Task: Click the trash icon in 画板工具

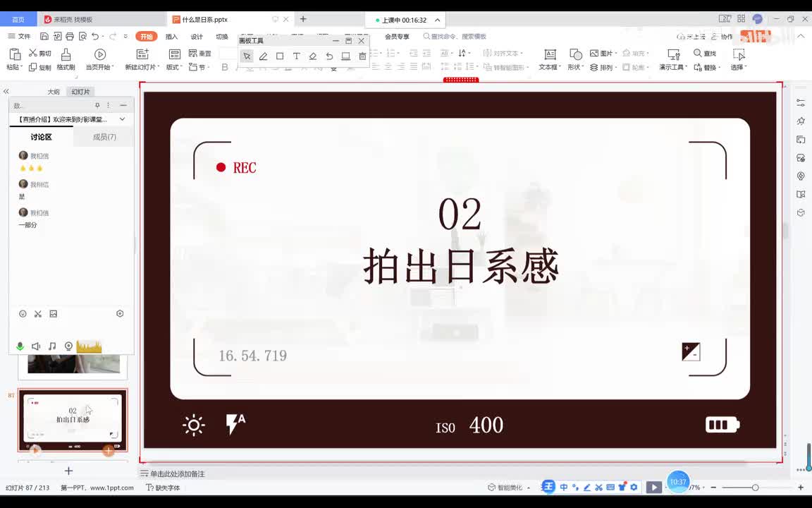Action: point(362,56)
